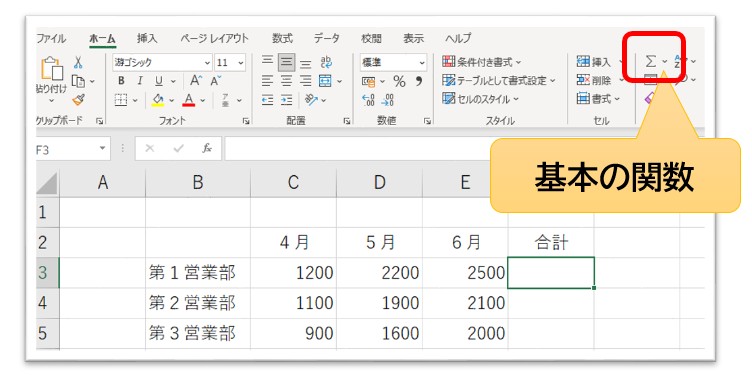Switch to the 挿入 ribbon tab
752x380 pixels.
pyautogui.click(x=147, y=38)
